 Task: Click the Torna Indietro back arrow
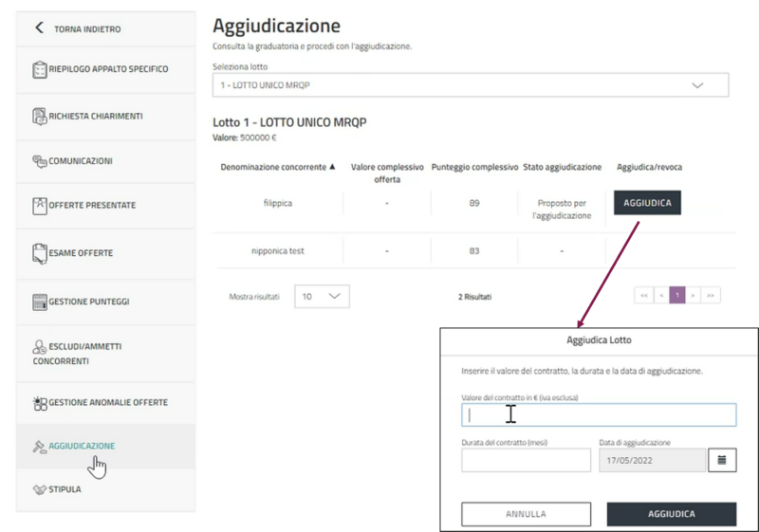[x=39, y=28]
